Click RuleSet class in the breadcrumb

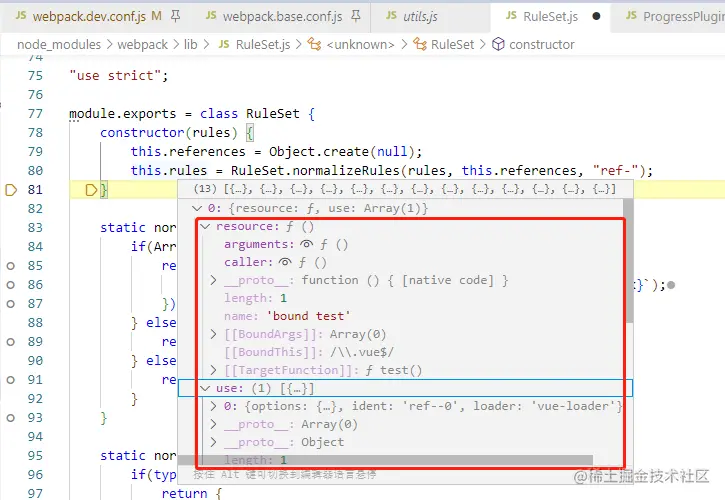pyautogui.click(x=452, y=45)
